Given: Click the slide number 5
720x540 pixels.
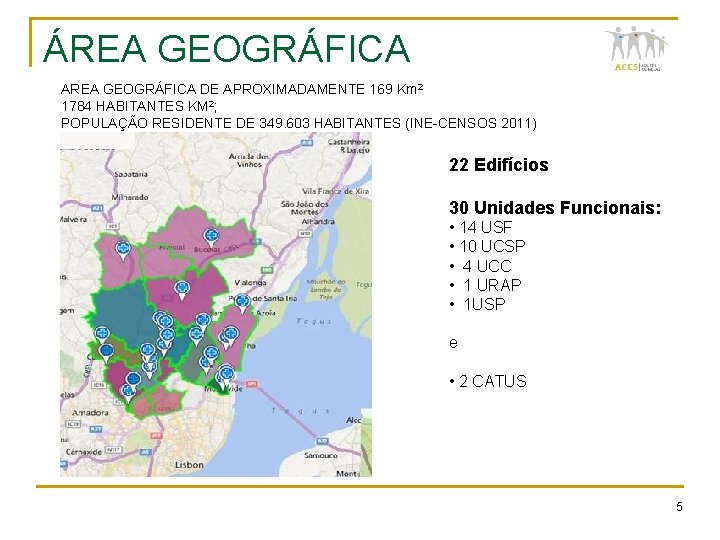Looking at the screenshot, I should [x=679, y=507].
